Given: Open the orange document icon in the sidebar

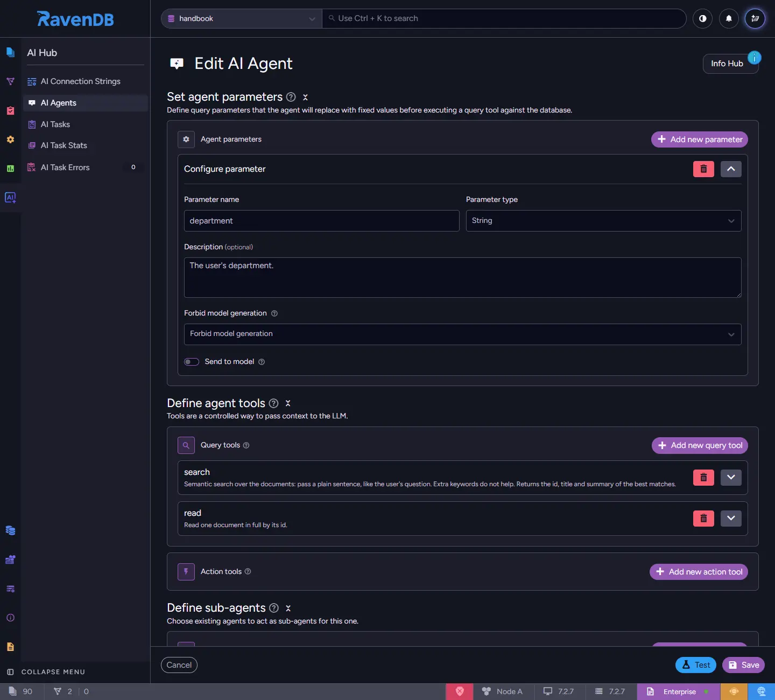Looking at the screenshot, I should pos(10,647).
